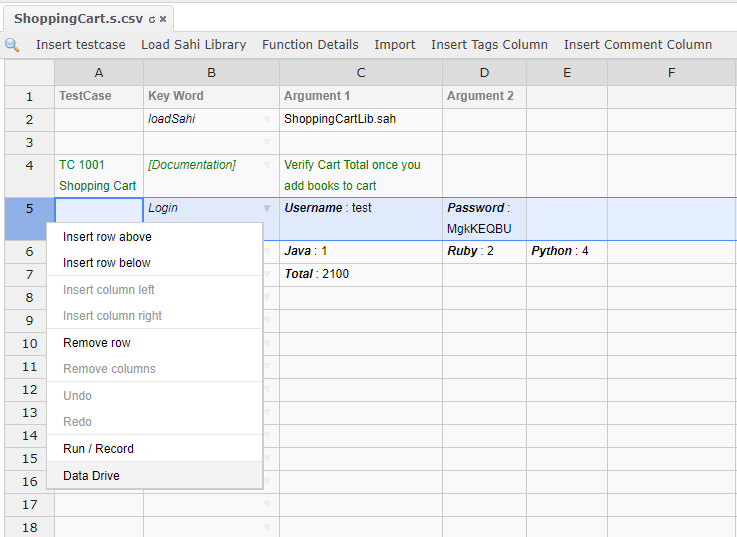This screenshot has height=537, width=737.
Task: Expand dropdown arrow in [Documentation] keyword cell
Action: (x=267, y=165)
